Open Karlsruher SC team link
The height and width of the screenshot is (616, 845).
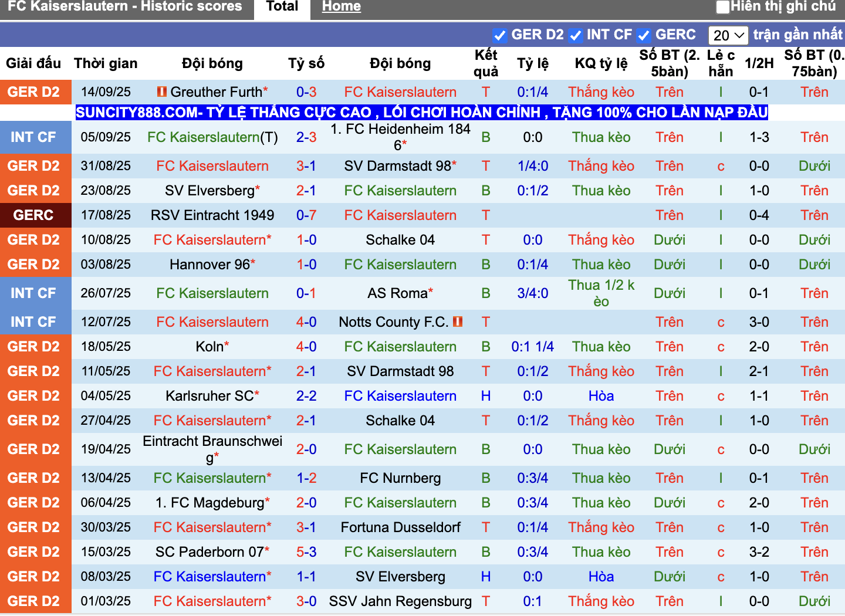click(209, 396)
